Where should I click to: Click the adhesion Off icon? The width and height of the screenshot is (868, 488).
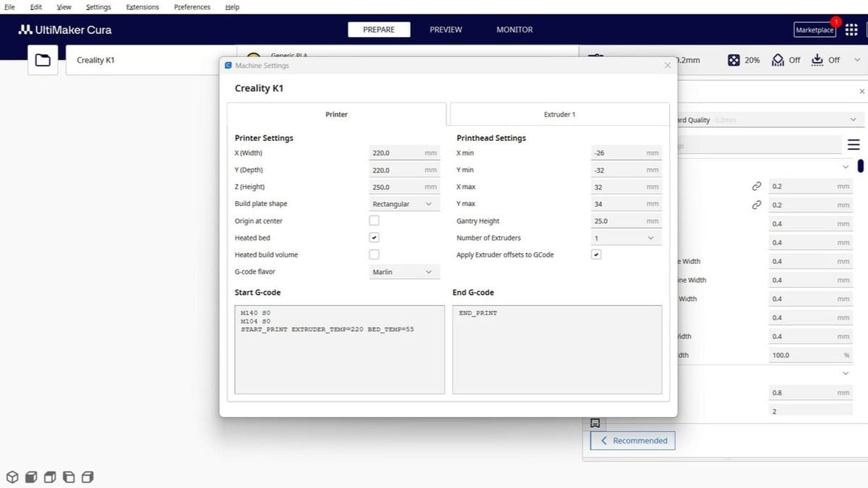(x=817, y=60)
